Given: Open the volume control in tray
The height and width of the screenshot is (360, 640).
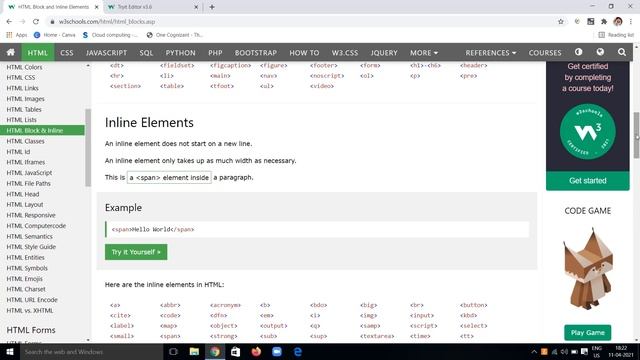Looking at the screenshot, I should [x=564, y=352].
